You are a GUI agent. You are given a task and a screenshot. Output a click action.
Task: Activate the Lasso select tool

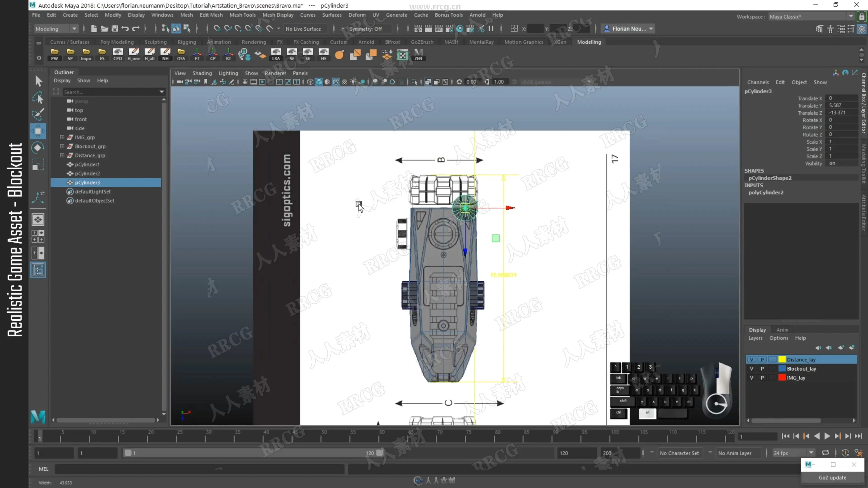(38, 98)
